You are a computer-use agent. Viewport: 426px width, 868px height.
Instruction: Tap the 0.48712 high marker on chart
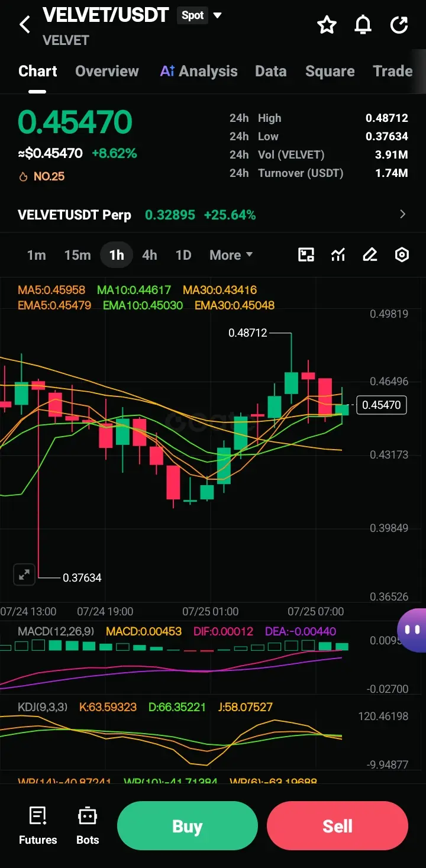click(x=248, y=333)
